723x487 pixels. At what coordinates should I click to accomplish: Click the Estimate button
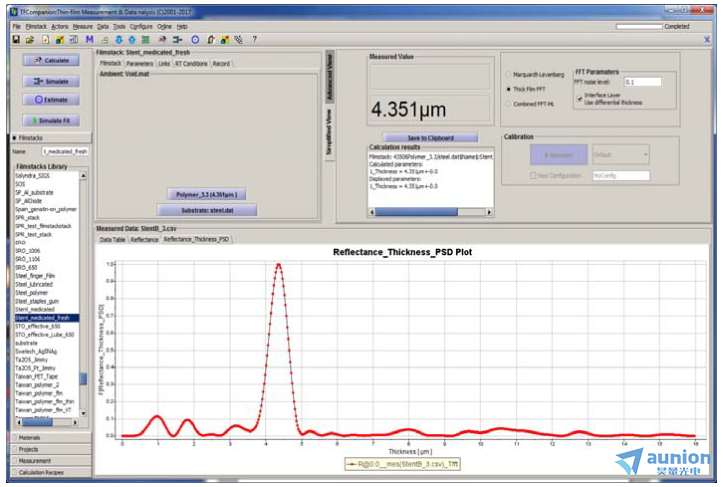(x=51, y=100)
